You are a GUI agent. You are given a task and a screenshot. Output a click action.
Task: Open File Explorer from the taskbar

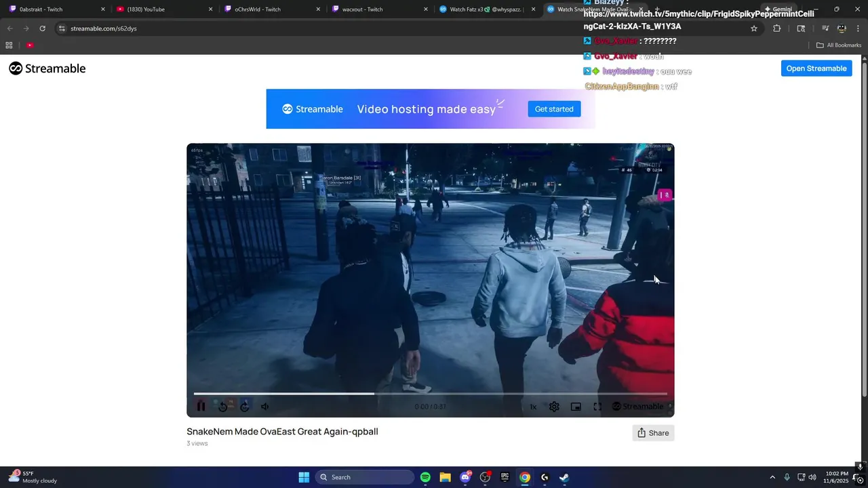click(445, 477)
